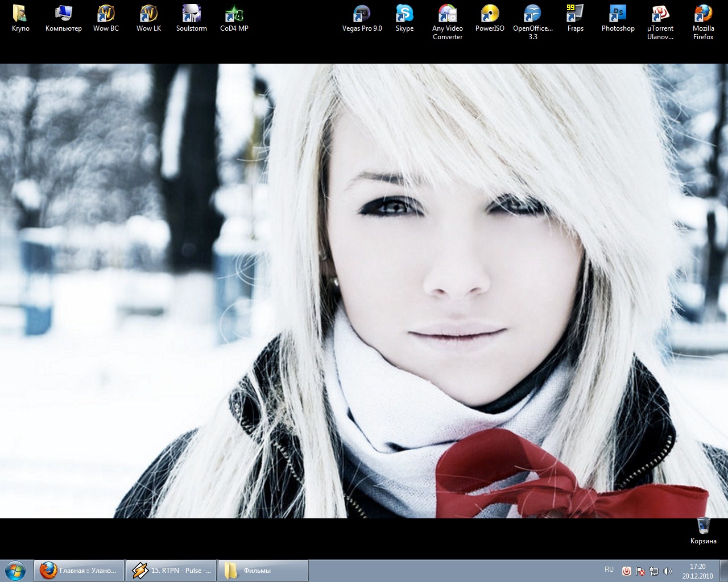
Task: Open the RU language selector
Action: pyautogui.click(x=609, y=569)
